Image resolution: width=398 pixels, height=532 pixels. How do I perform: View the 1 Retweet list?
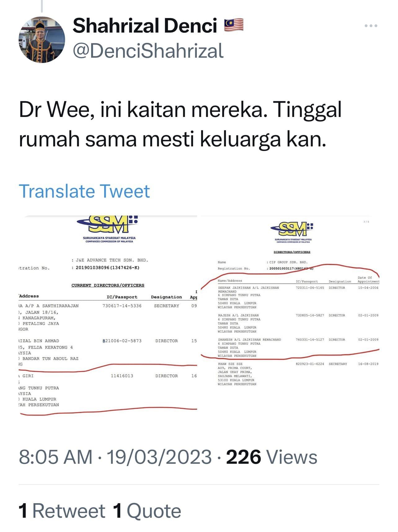(62, 511)
